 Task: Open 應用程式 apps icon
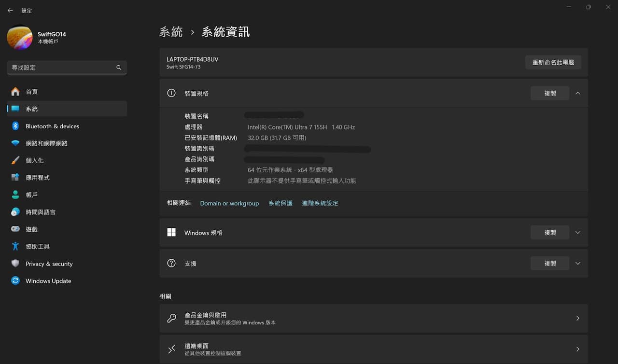(x=15, y=178)
